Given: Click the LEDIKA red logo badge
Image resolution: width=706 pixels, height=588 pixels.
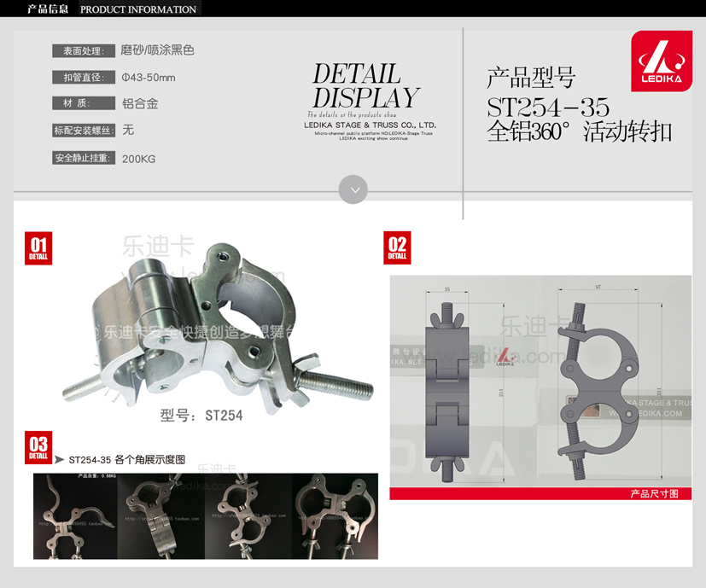Looking at the screenshot, I should [662, 61].
